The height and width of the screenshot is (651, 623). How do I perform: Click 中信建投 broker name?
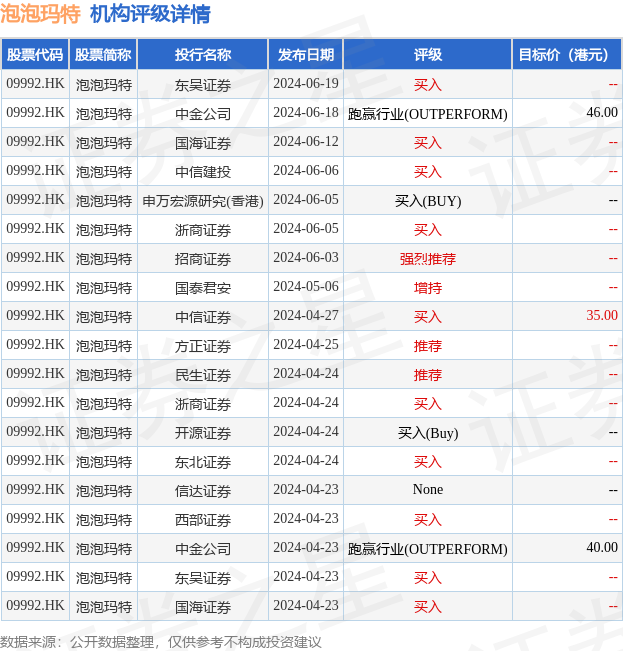pos(203,172)
